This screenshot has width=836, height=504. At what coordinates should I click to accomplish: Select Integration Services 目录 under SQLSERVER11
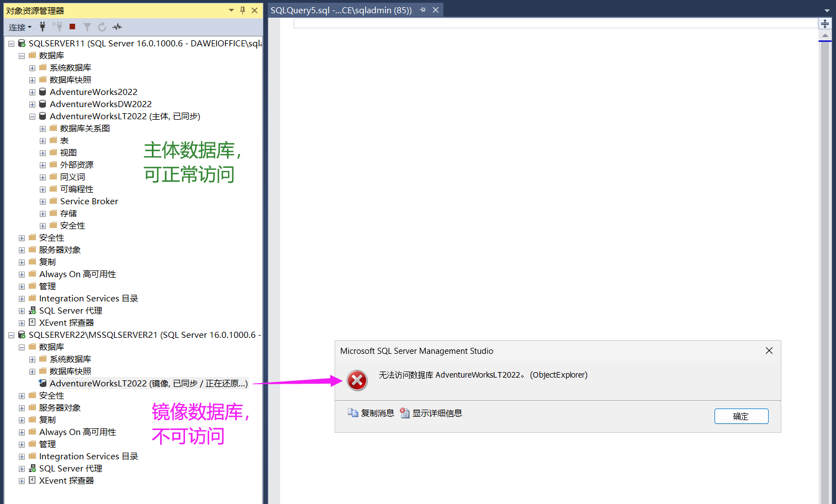tap(88, 298)
